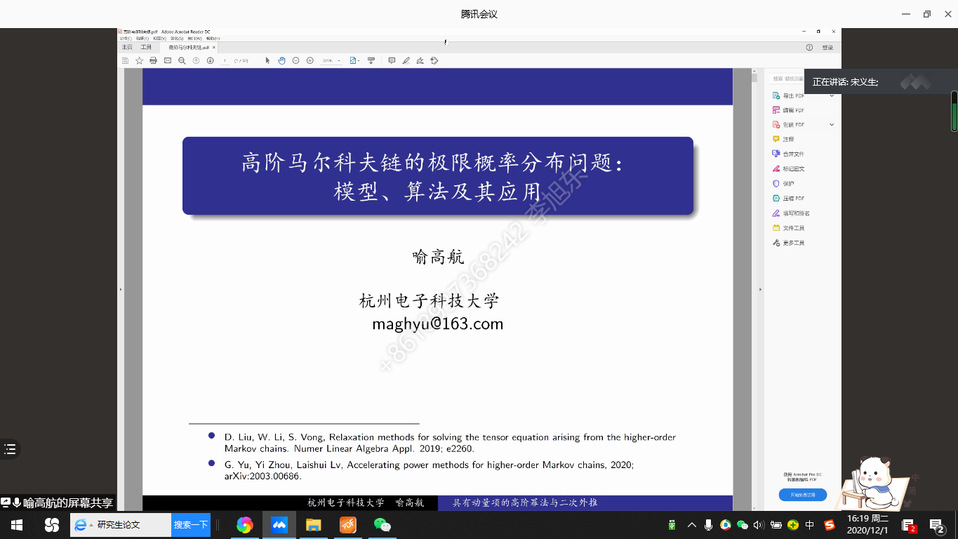Add the PDF to favorites with star icon

point(139,61)
